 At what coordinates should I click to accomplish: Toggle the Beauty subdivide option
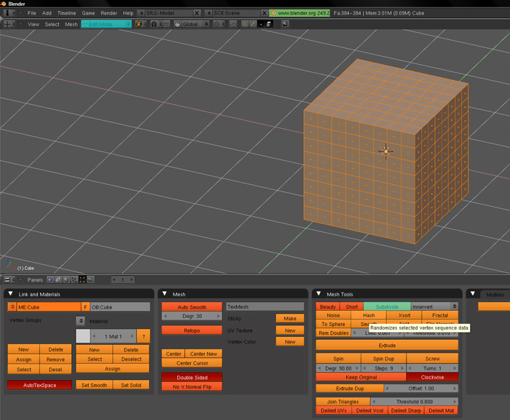tap(328, 306)
